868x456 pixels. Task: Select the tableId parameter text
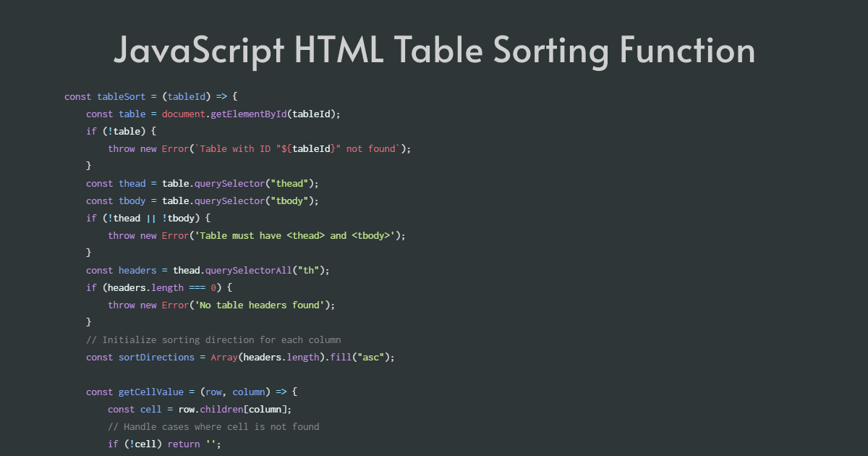(x=186, y=96)
